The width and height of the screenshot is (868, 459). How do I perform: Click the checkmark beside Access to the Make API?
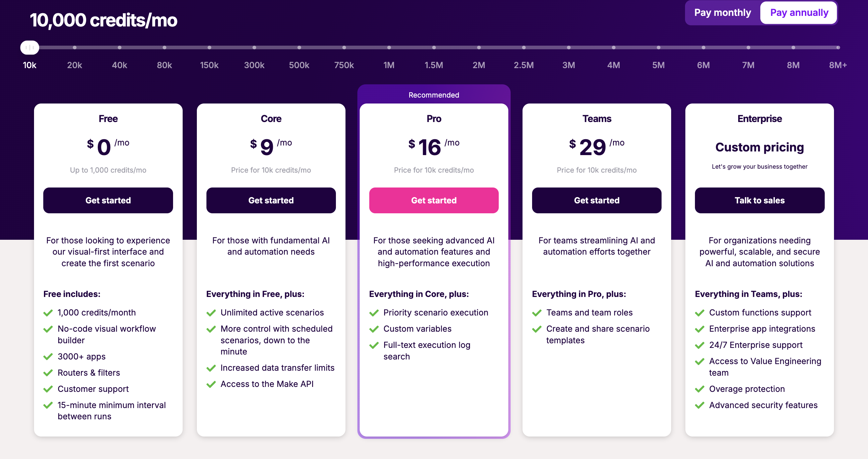pos(211,384)
